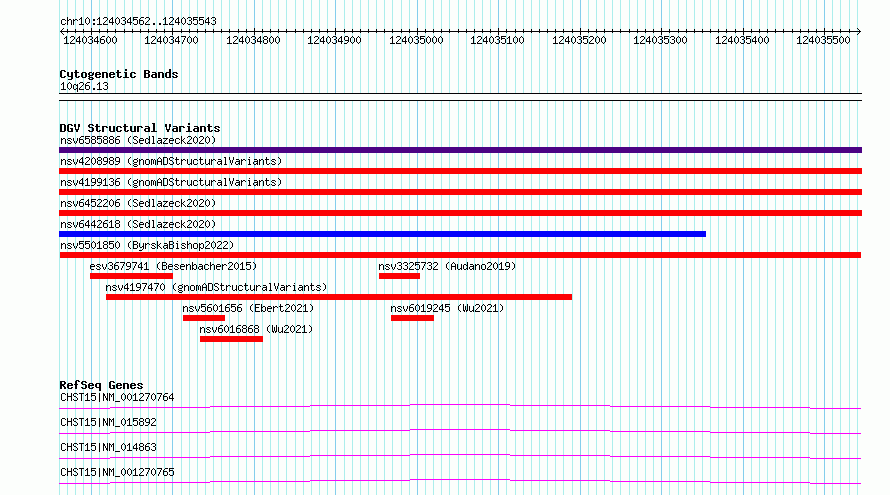The height and width of the screenshot is (495, 890).
Task: Open nsv6019245 (Wu2021) label
Action: tap(447, 308)
